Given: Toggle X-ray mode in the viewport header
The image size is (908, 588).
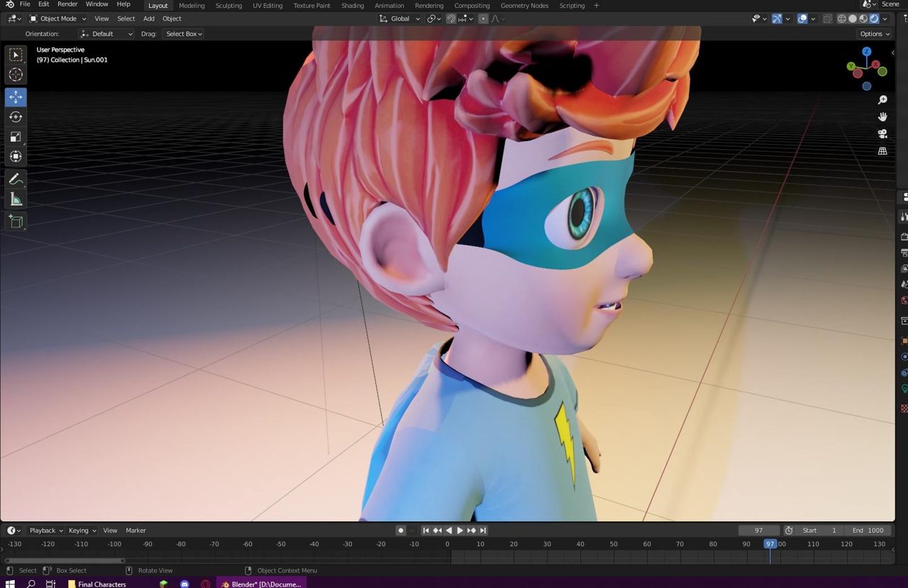Looking at the screenshot, I should [828, 18].
